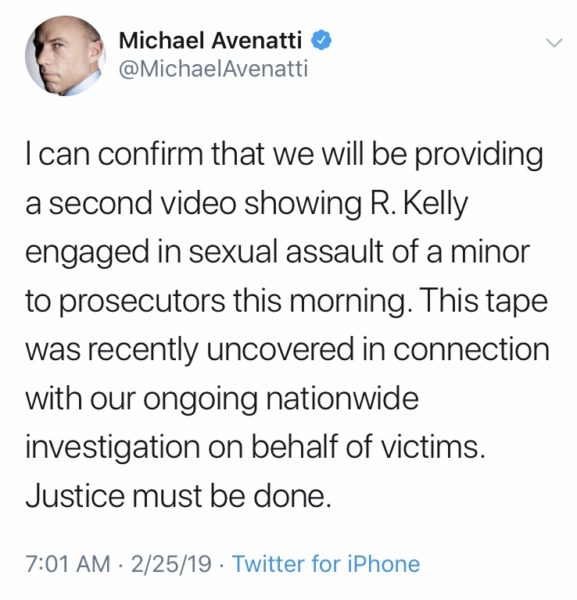
Task: Click the word "connection" in the tweet
Action: coord(471,350)
